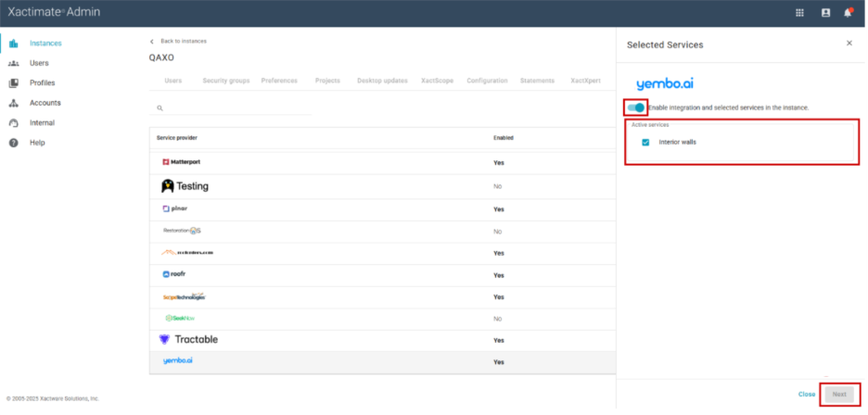
Task: Click the Scope Technologies logo
Action: coord(184,296)
